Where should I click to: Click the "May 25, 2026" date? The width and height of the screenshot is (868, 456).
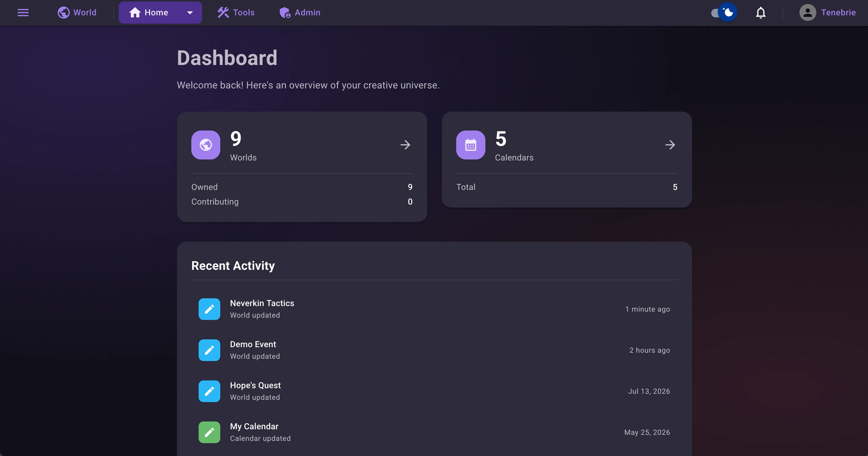(x=647, y=432)
